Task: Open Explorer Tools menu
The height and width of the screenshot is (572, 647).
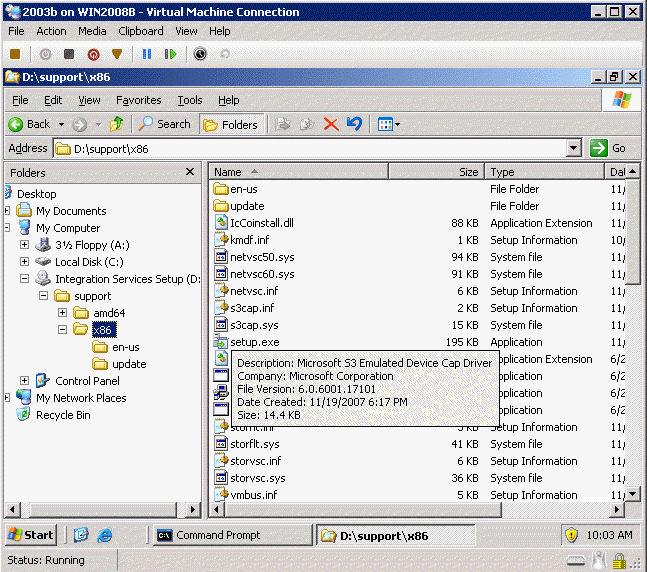Action: (x=190, y=100)
